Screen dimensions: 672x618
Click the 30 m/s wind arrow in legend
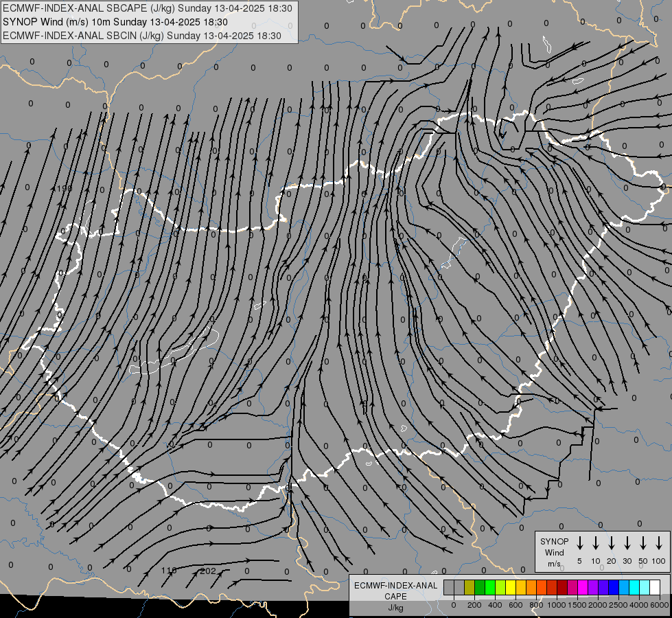point(627,543)
